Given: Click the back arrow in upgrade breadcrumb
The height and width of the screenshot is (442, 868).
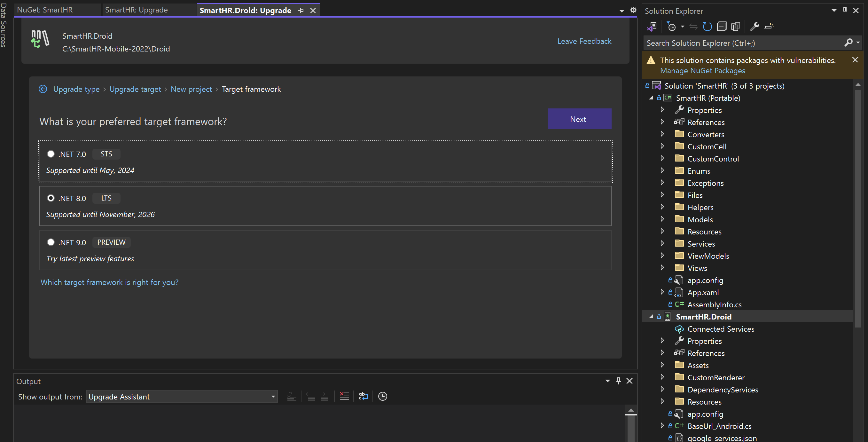Looking at the screenshot, I should click(x=43, y=89).
